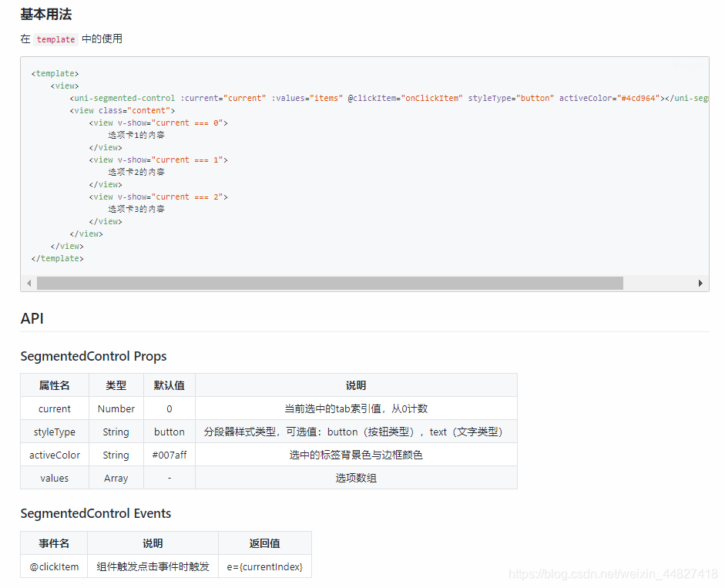The height and width of the screenshot is (588, 725).
Task: Click the 'Number' type cell
Action: tap(116, 408)
